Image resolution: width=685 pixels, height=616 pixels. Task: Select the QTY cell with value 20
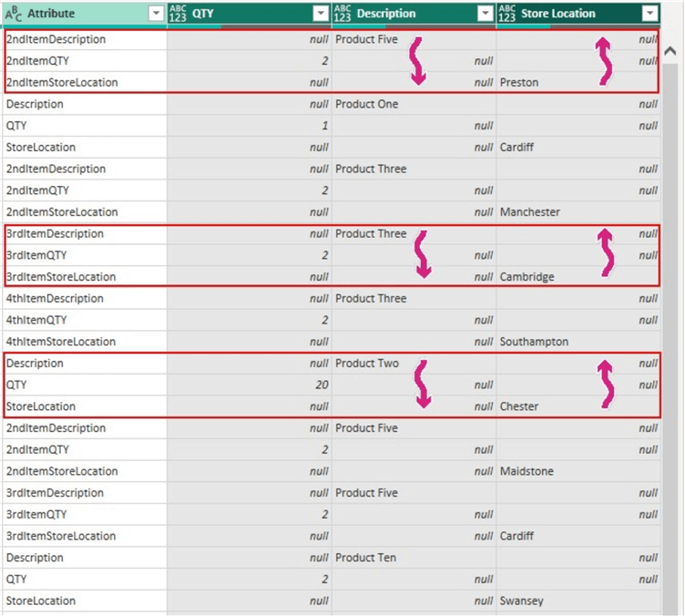250,385
